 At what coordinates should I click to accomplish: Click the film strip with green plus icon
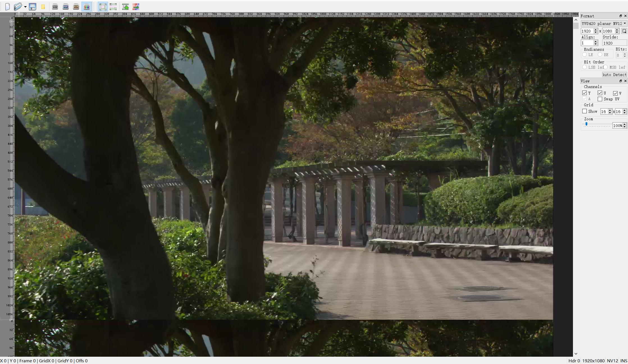point(125,7)
